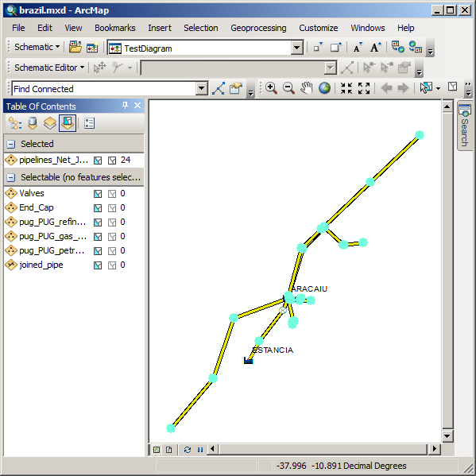
Task: Click Propagate Schematic Selection to Map icon
Action: (397, 47)
